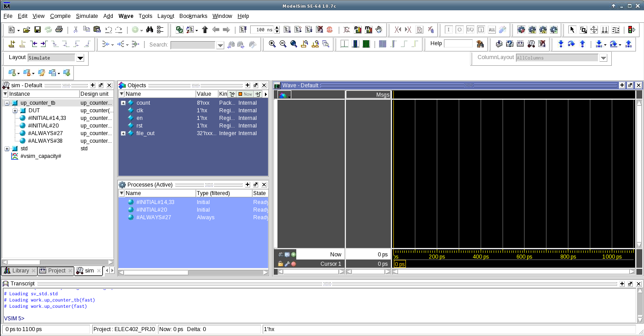Click the Find Next Transition arrow icon

click(44, 44)
